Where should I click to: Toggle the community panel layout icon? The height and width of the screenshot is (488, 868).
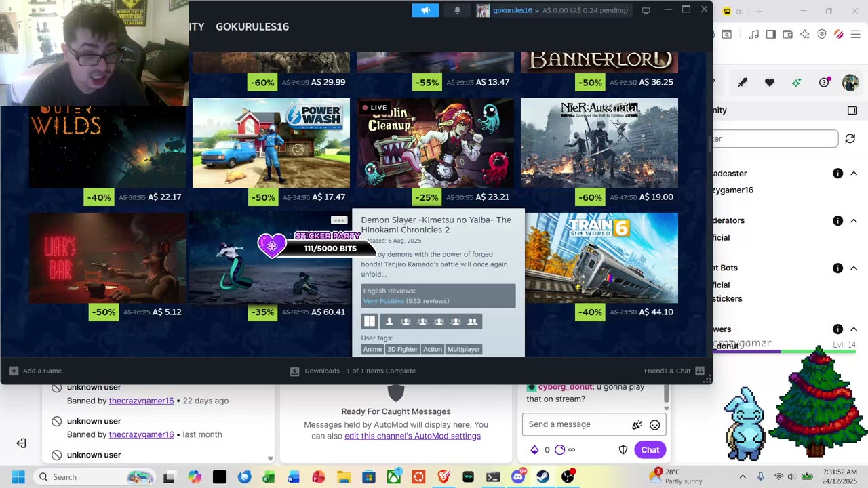pos(852,110)
